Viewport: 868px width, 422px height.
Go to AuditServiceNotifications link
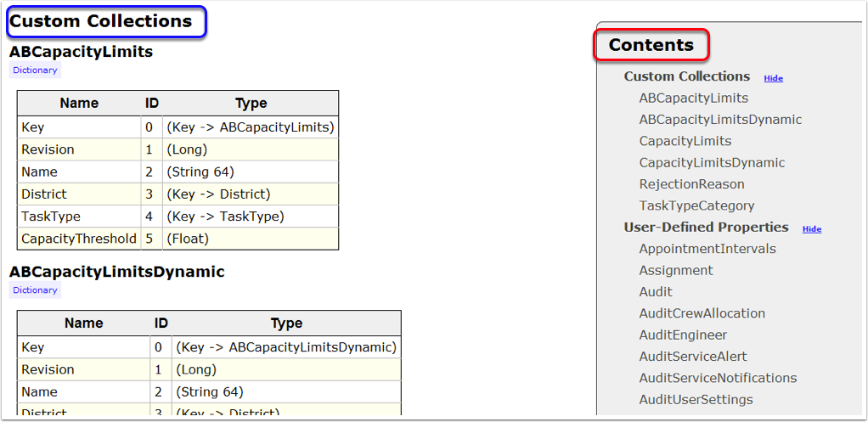(718, 378)
